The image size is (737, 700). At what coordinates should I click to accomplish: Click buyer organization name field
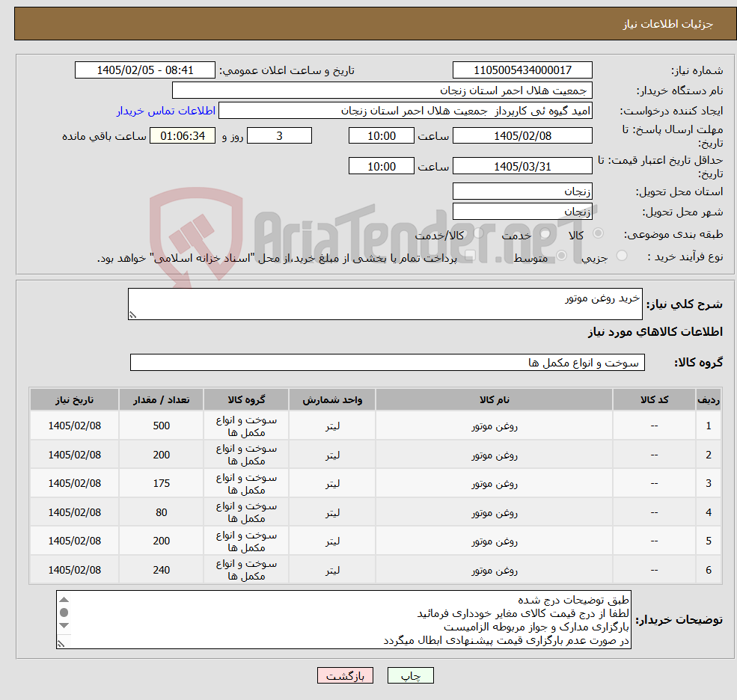click(382, 90)
